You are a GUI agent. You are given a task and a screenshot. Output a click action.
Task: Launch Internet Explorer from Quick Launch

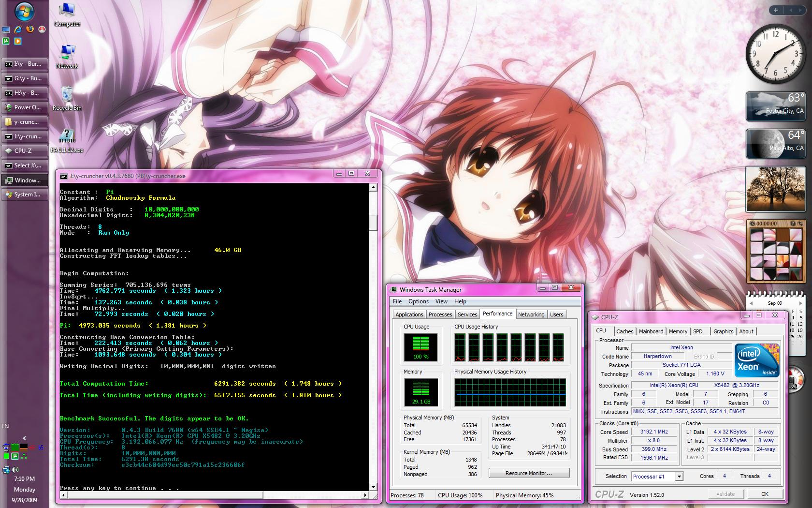tap(18, 30)
